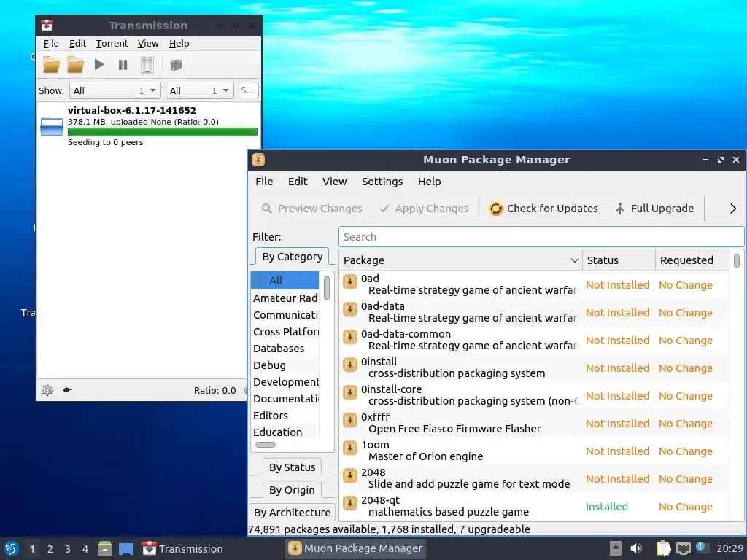
Task: Pause the torrent in Transmission
Action: 123,65
